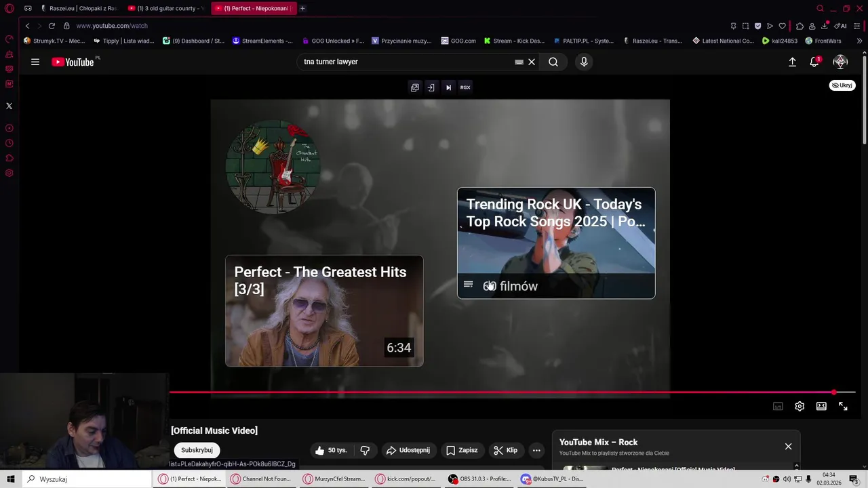Screen dimensions: 868x488
Task: Switch to the 3 old guitar country tab
Action: pos(166,8)
